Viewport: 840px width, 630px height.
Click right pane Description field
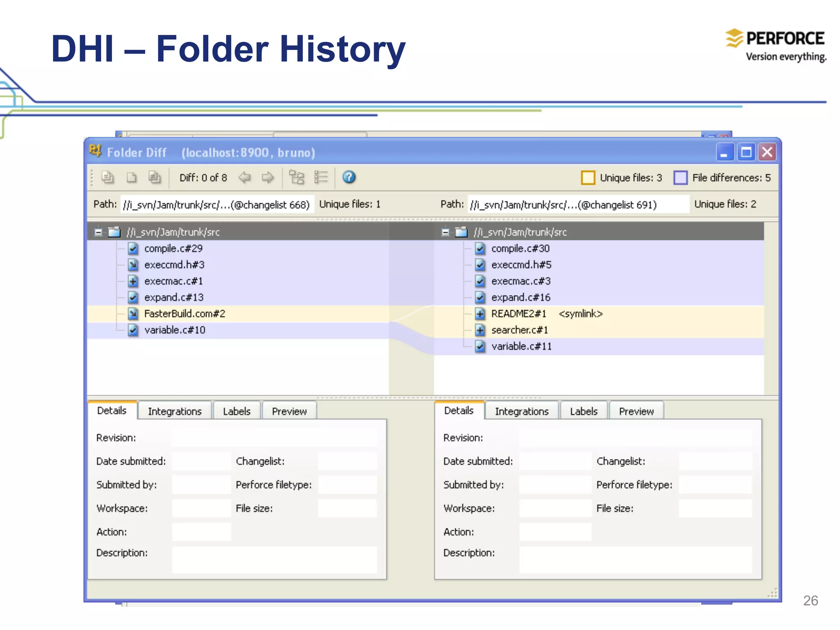coord(635,559)
